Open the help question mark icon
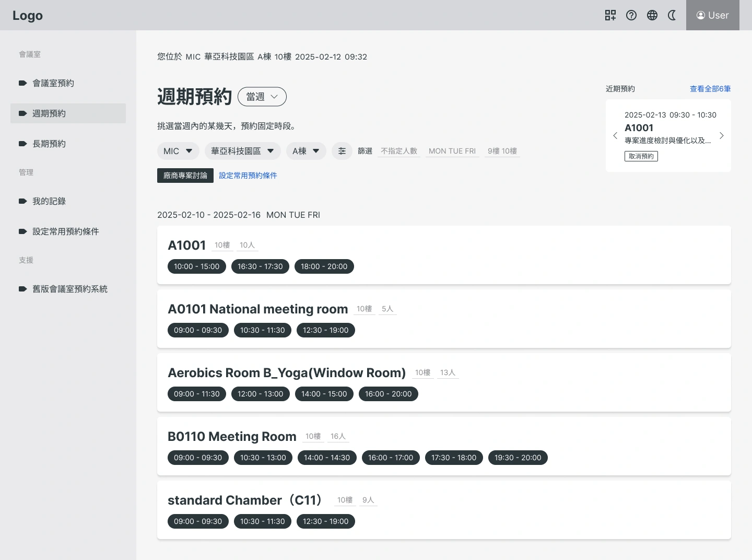 [x=631, y=15]
